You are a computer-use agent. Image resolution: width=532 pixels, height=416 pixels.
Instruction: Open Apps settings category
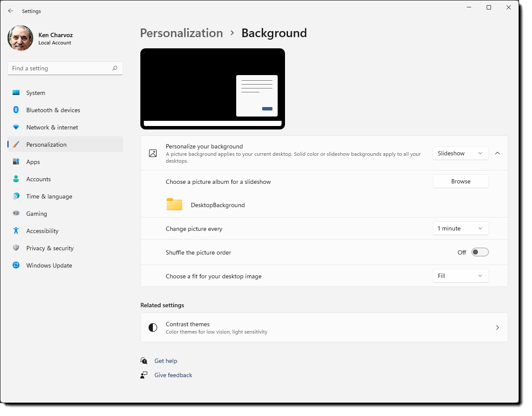pyautogui.click(x=65, y=162)
